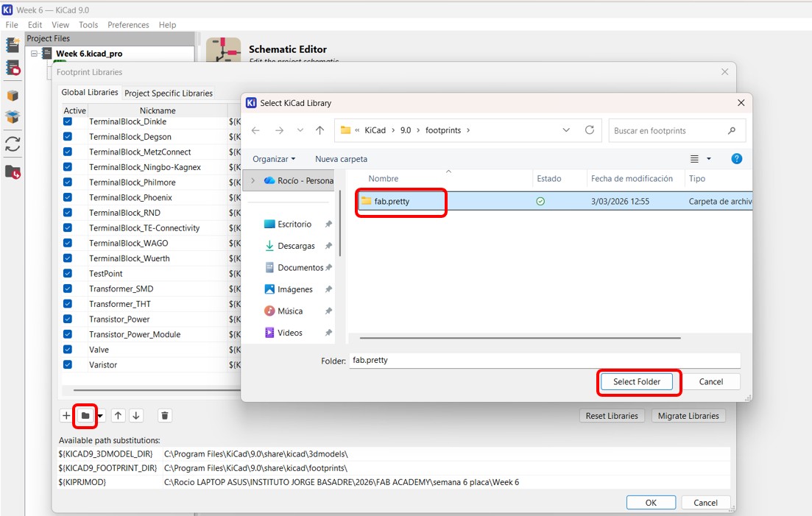
Task: Click the sidebar footprint editor icon
Action: point(13,116)
